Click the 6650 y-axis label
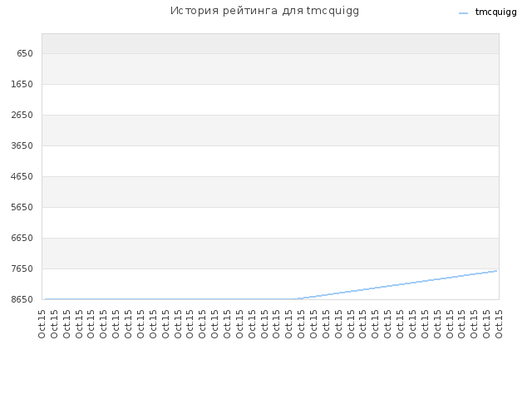Viewport: 532px width, 399px height. (22, 238)
